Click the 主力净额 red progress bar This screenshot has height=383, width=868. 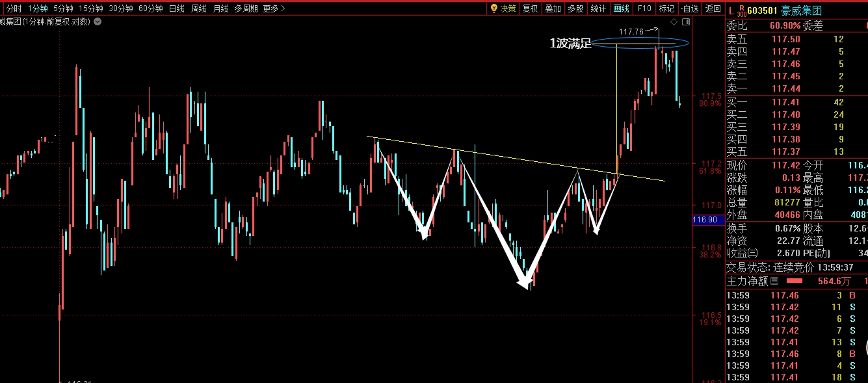[x=795, y=281]
